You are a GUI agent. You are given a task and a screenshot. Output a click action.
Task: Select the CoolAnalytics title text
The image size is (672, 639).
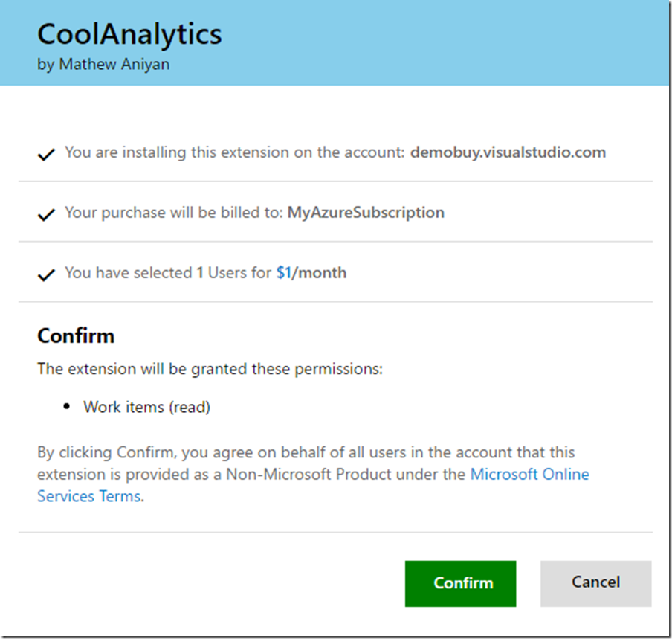pos(129,34)
